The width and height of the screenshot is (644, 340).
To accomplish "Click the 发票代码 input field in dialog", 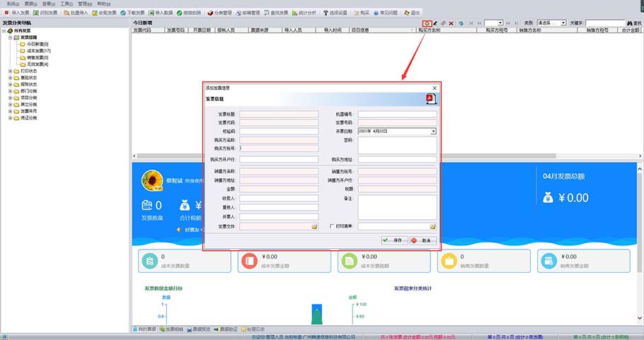I will [280, 122].
